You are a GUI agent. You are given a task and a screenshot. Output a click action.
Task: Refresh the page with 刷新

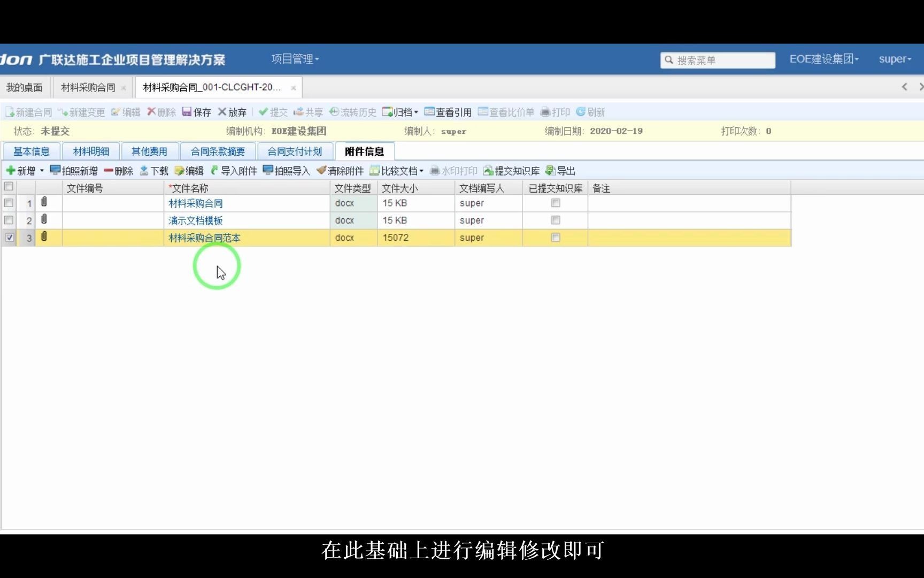(x=590, y=112)
